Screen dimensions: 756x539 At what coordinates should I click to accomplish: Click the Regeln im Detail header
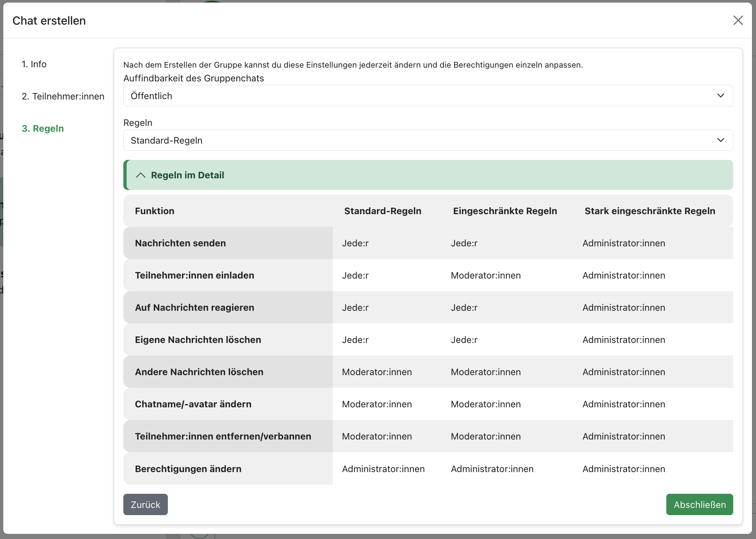tap(187, 175)
